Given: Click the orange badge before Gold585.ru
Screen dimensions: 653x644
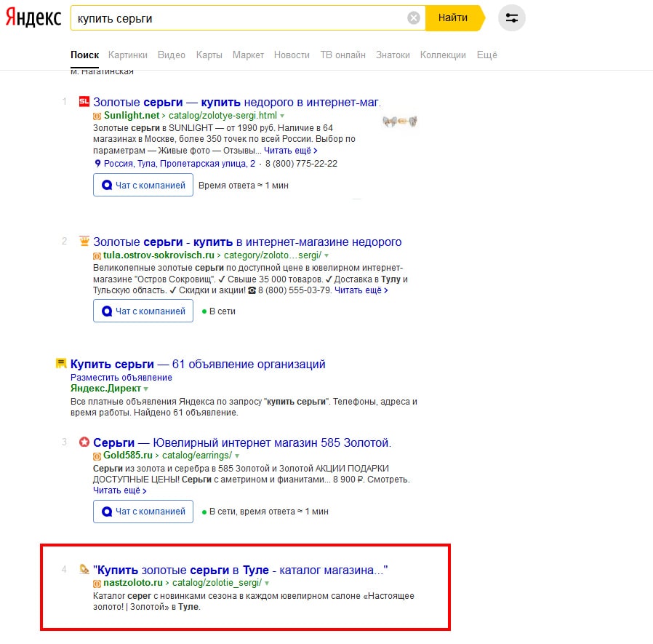Looking at the screenshot, I should [x=97, y=456].
